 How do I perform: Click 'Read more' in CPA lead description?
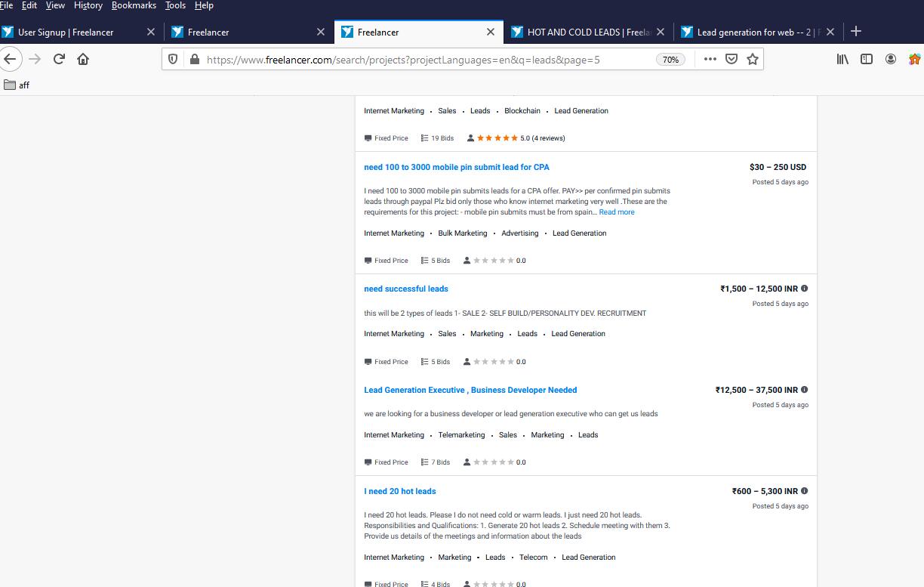coord(617,212)
